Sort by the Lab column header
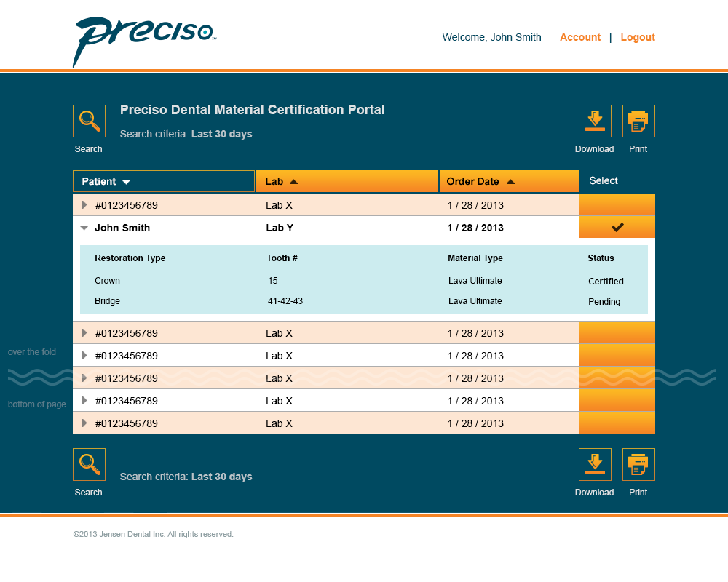 [347, 181]
